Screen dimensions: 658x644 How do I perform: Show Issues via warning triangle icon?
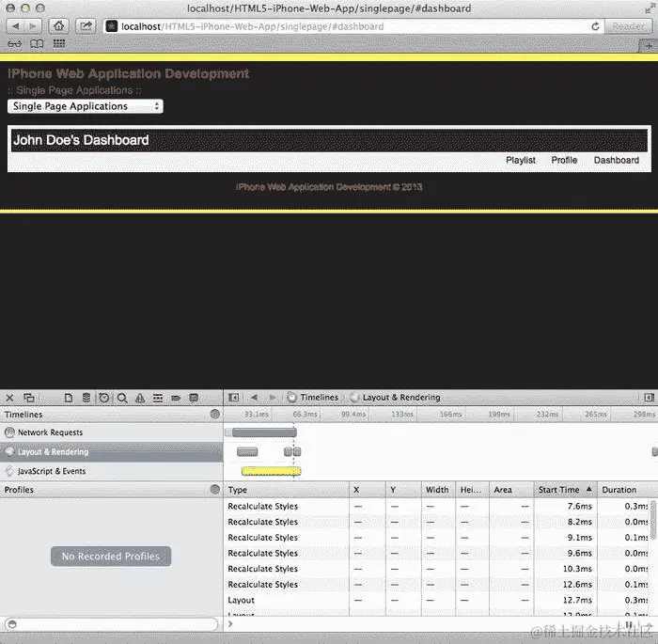click(140, 398)
